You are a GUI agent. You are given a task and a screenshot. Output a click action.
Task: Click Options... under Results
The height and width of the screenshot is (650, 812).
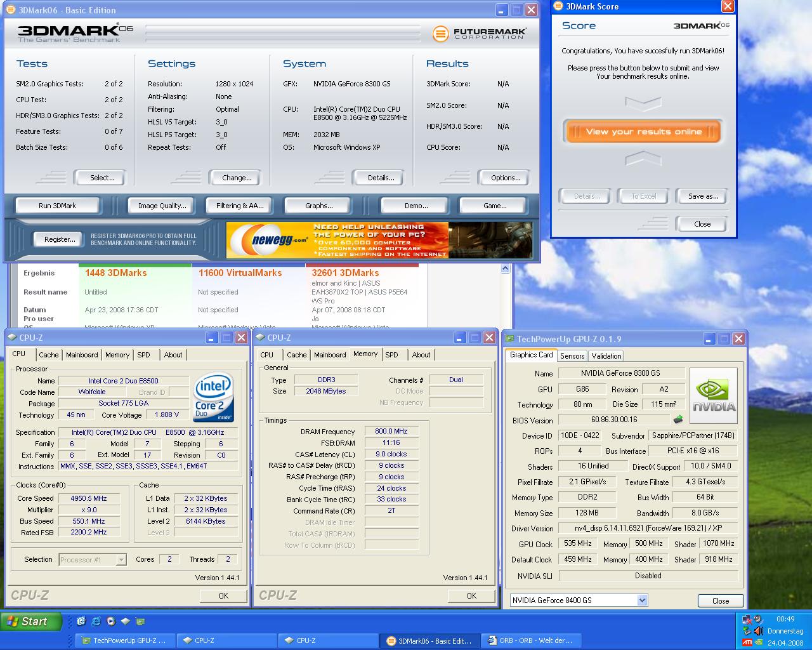click(505, 178)
